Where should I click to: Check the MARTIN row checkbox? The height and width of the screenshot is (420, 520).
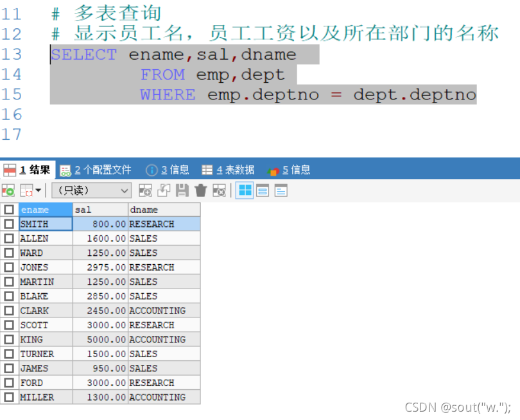tap(9, 281)
